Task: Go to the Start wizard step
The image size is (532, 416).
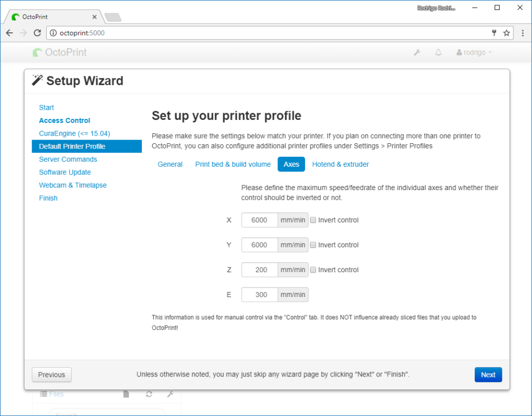Action: (46, 108)
